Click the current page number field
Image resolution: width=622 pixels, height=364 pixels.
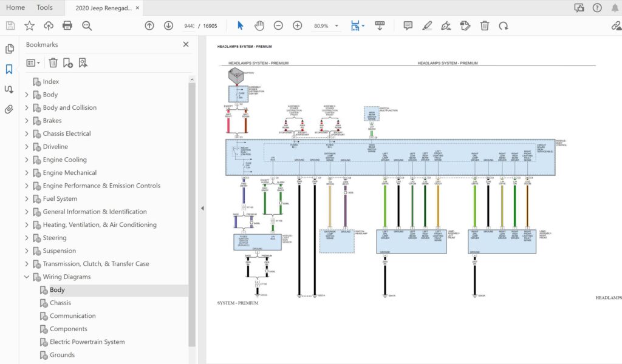189,26
